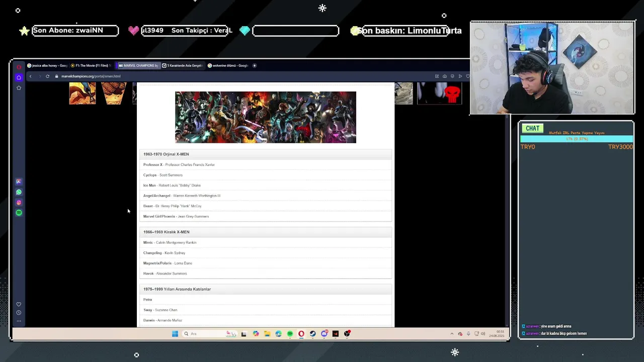Go back with the browser back arrow
Viewport: 644px width, 362px height.
[x=30, y=76]
